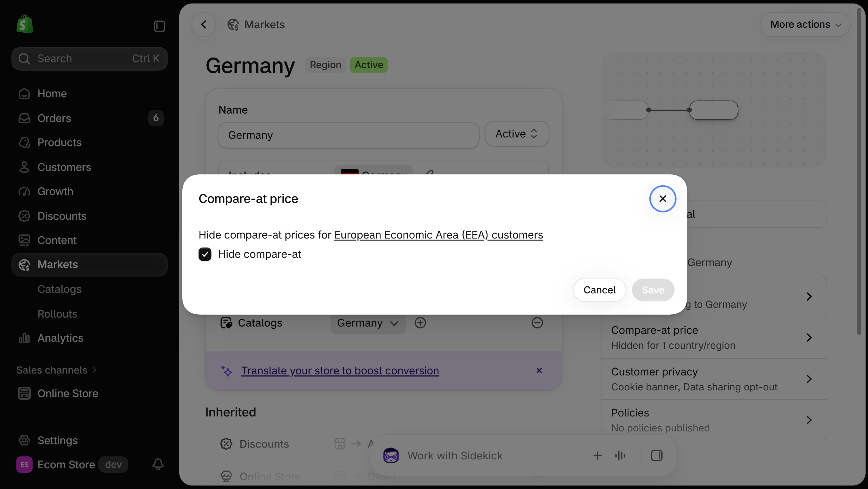
Task: Click the Settings gear icon
Action: pos(24,440)
